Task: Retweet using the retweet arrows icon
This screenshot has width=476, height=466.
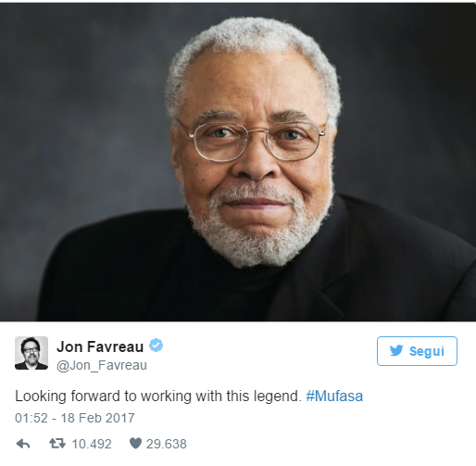Action: [x=57, y=444]
